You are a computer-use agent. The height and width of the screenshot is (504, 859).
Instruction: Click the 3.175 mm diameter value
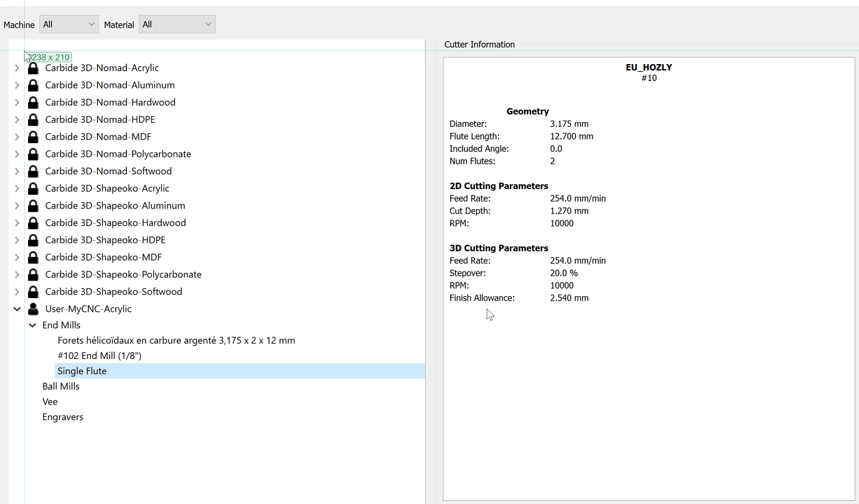[570, 124]
